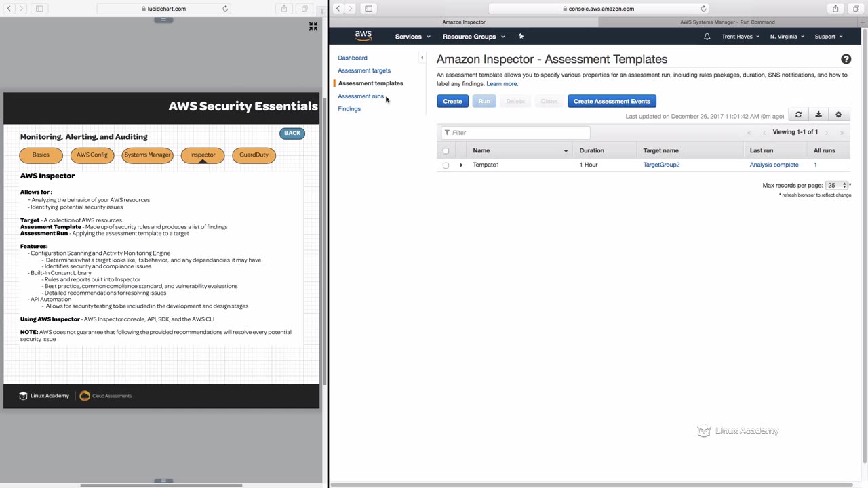
Task: Sort templates by the Name column
Action: 520,150
